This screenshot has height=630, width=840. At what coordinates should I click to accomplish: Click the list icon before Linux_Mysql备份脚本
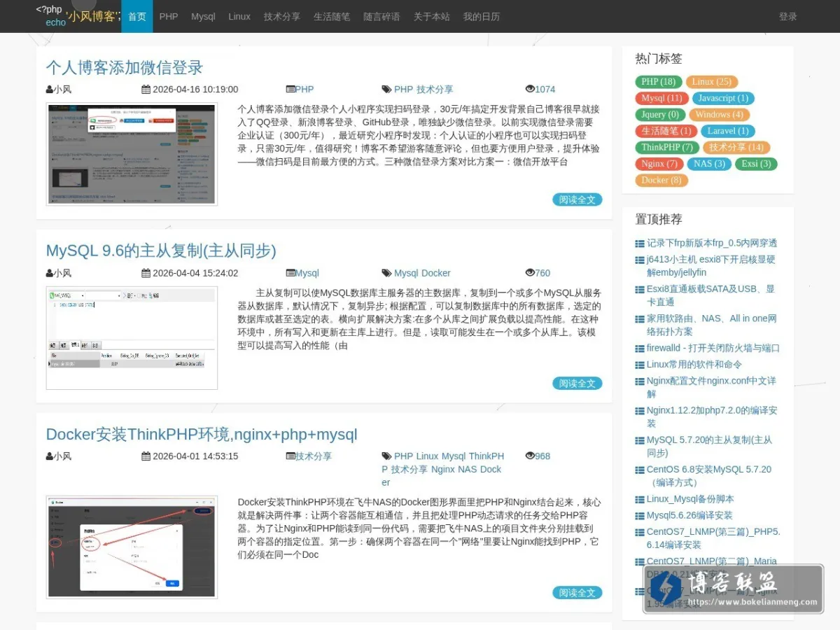click(x=640, y=500)
